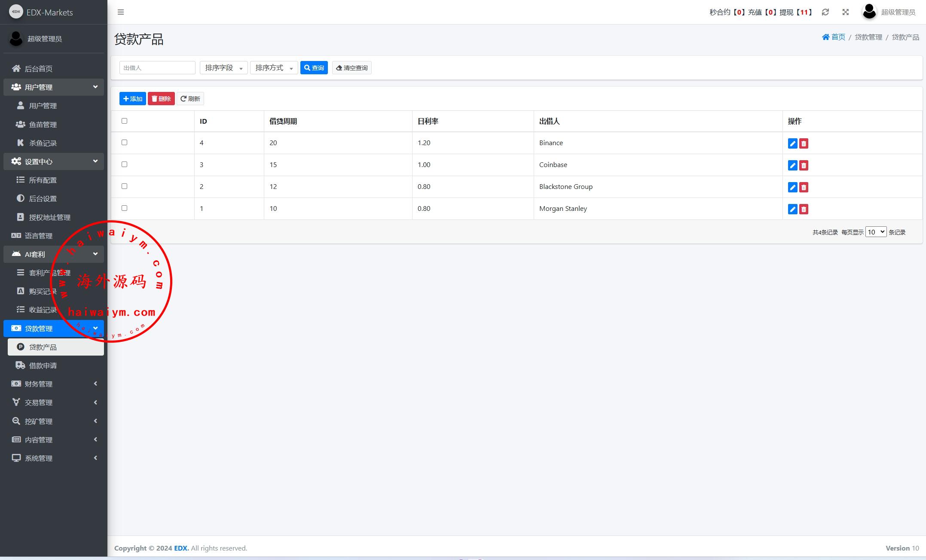Image resolution: width=926 pixels, height=560 pixels.
Task: Click the fullscreen expand icon
Action: coord(845,12)
